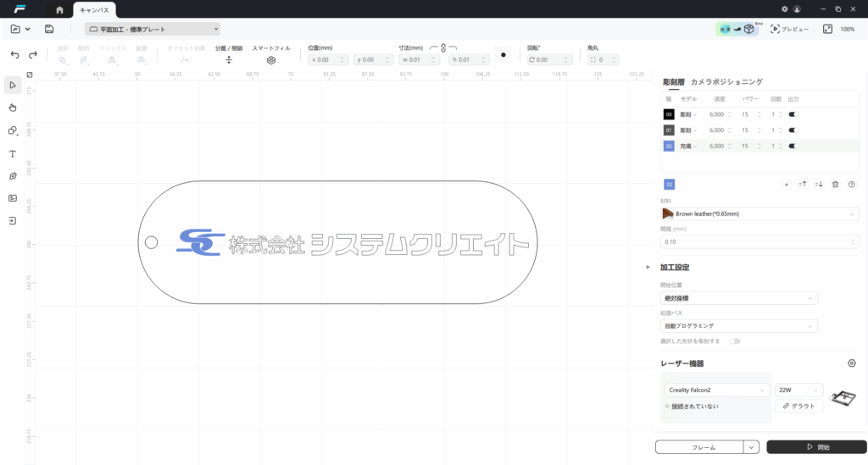Click the w dimension input field
This screenshot has width=868, height=465.
click(x=420, y=60)
